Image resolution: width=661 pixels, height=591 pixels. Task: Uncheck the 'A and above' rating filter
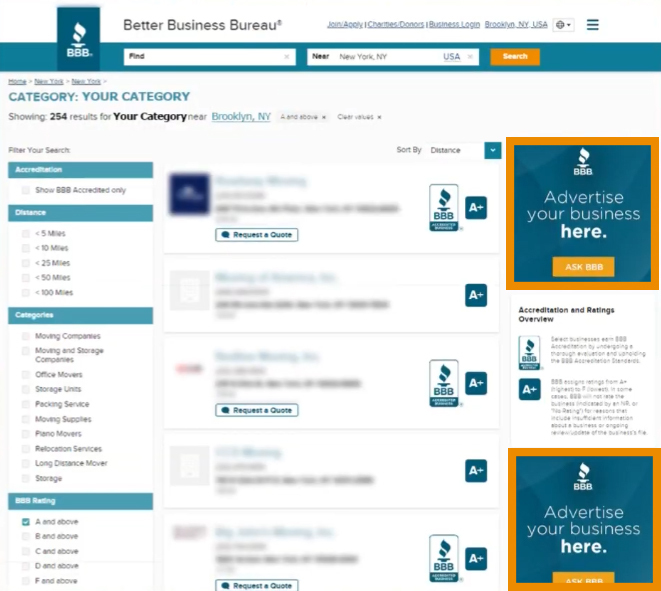click(x=26, y=522)
